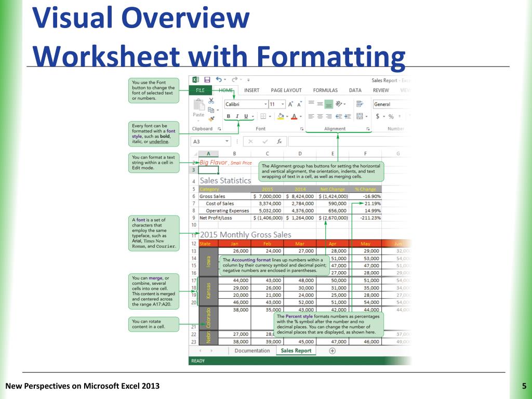Toggle Underline formatting
The width and height of the screenshot is (532, 399).
pos(246,116)
